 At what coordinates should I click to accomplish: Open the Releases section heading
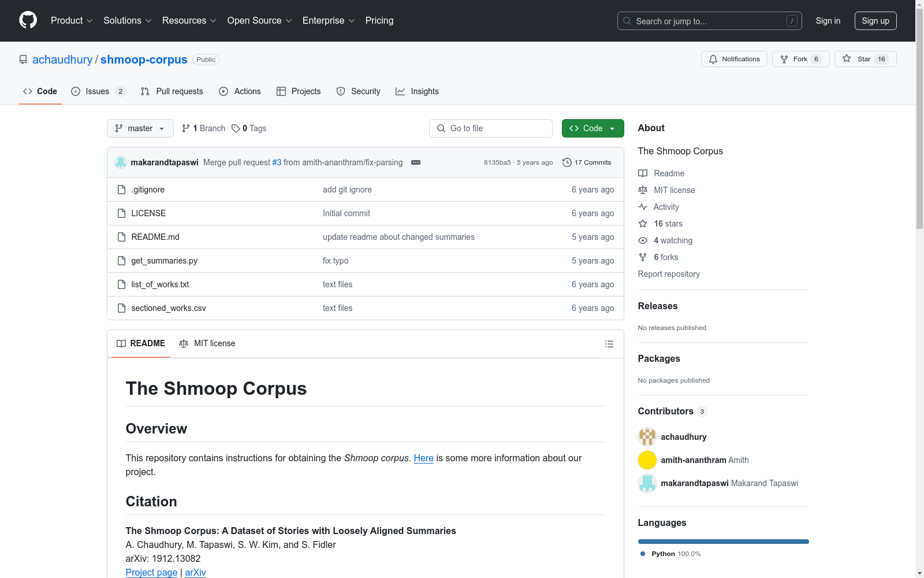[658, 306]
